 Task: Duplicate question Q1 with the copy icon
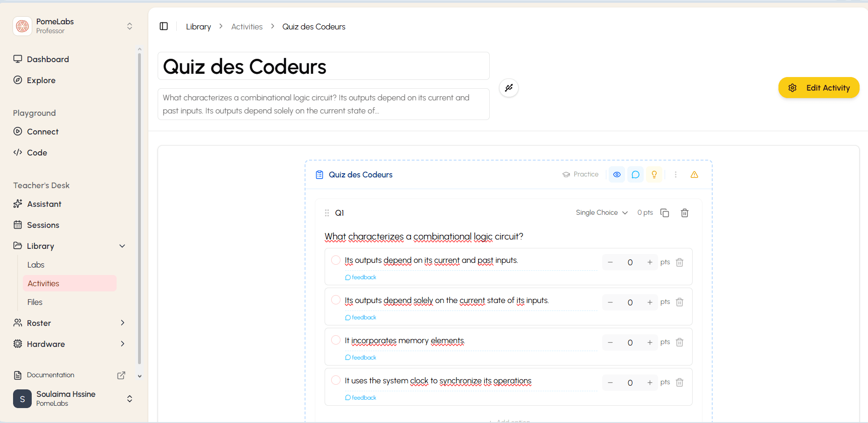[x=665, y=213]
